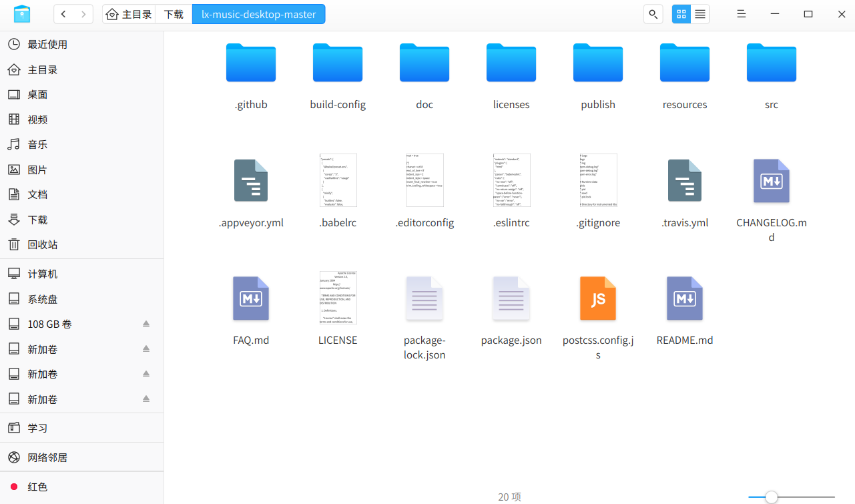The width and height of the screenshot is (855, 504).
Task: Select the .travis.yml file icon
Action: click(685, 180)
